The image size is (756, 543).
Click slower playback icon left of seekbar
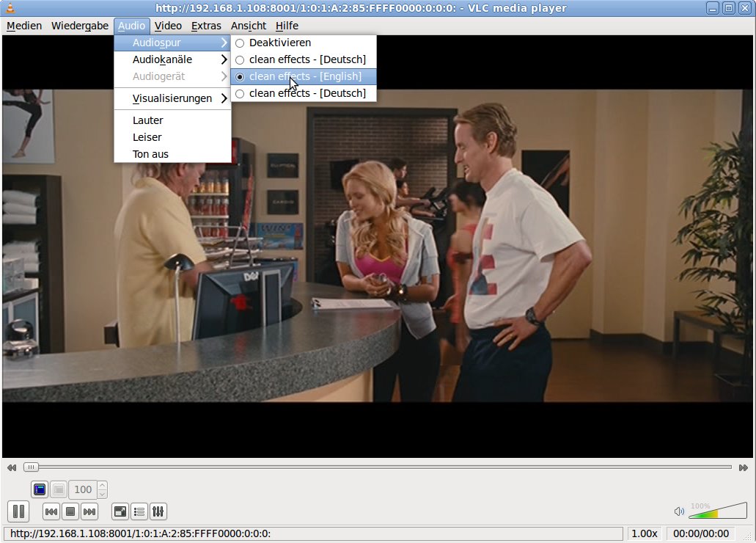click(12, 467)
